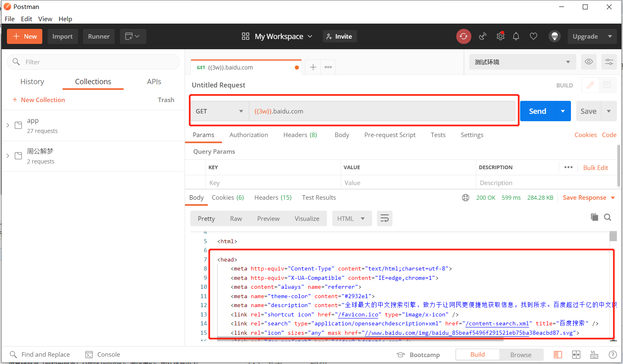Click the Send button
The width and height of the screenshot is (623, 364).
(x=538, y=111)
